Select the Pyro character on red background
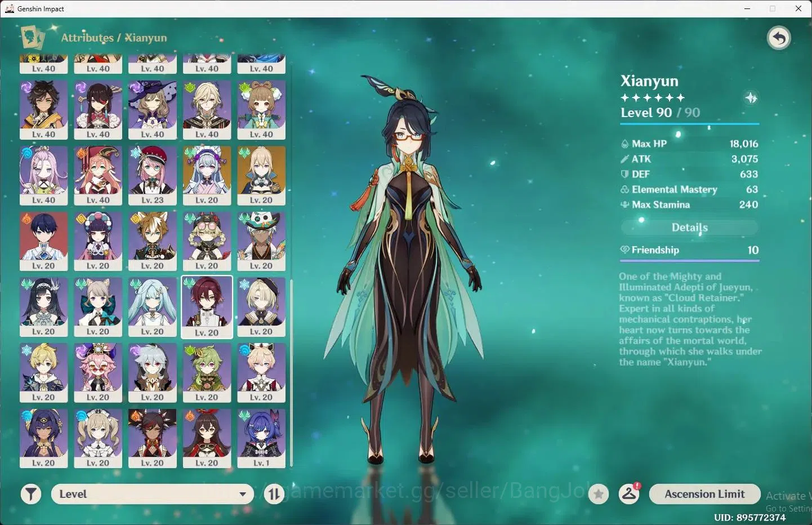This screenshot has width=812, height=525. [x=44, y=242]
